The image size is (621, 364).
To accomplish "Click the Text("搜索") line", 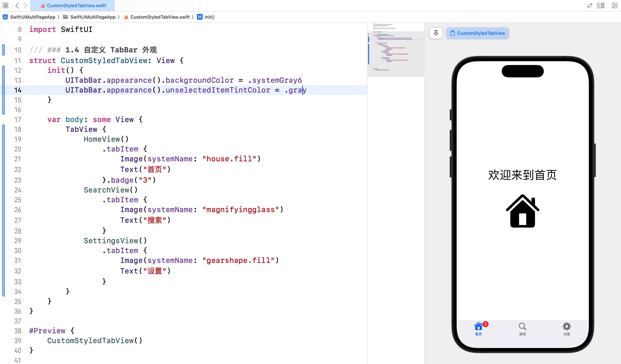I will [145, 220].
